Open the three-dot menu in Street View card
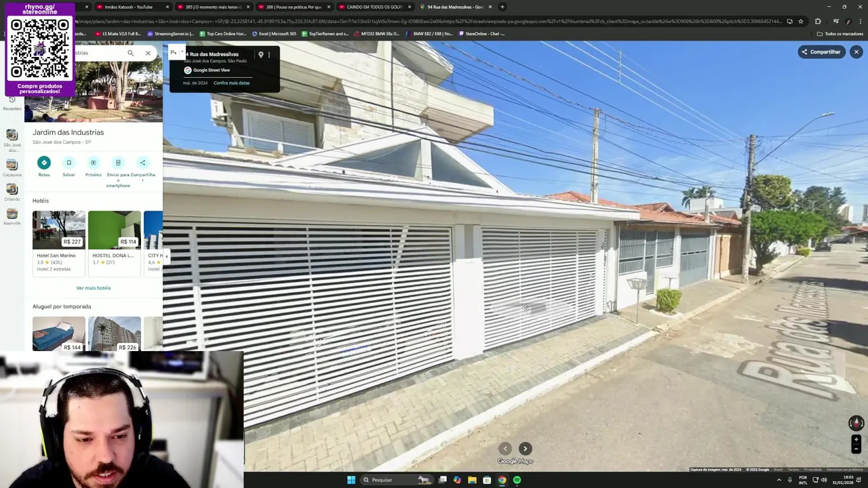 tap(269, 55)
